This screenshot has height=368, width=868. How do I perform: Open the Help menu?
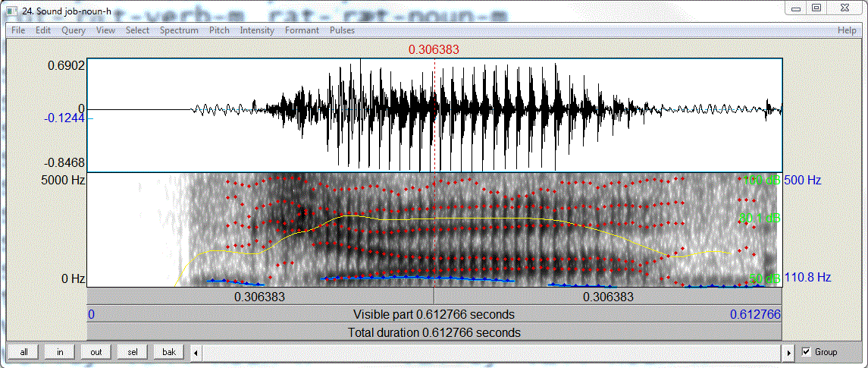[847, 30]
